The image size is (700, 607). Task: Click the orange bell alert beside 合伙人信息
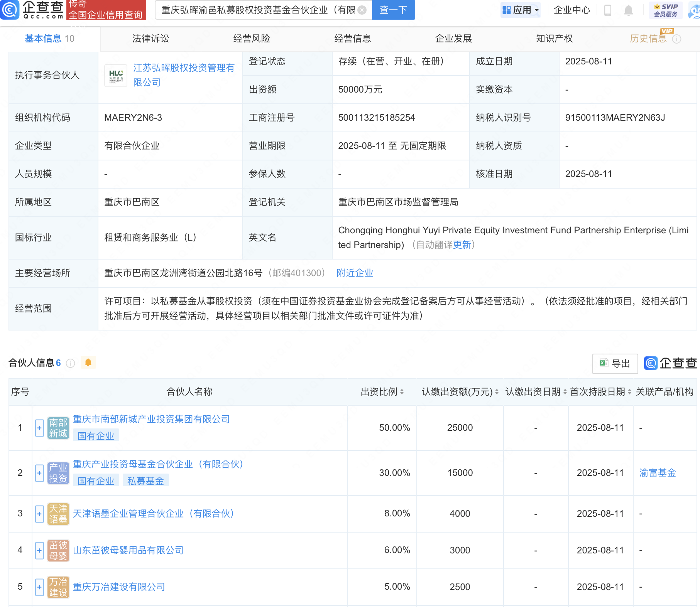(88, 363)
